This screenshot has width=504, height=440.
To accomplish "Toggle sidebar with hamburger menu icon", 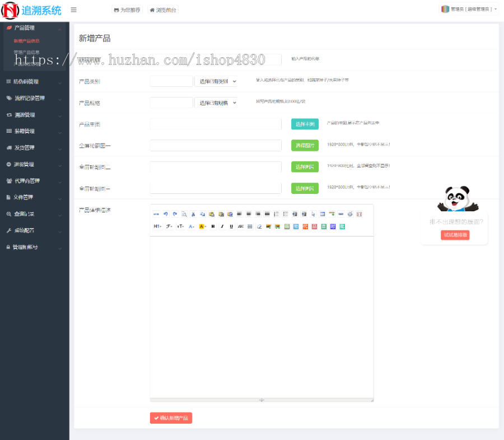I will coord(73,10).
